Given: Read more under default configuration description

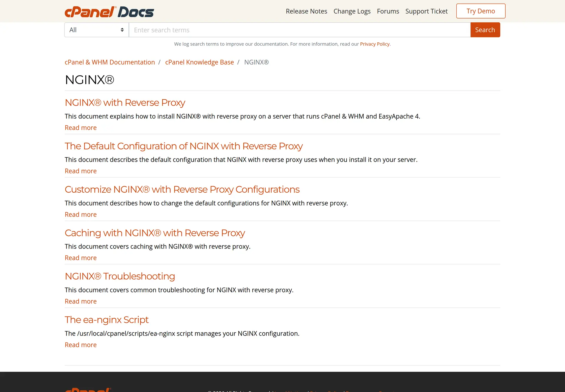Looking at the screenshot, I should pos(81,171).
